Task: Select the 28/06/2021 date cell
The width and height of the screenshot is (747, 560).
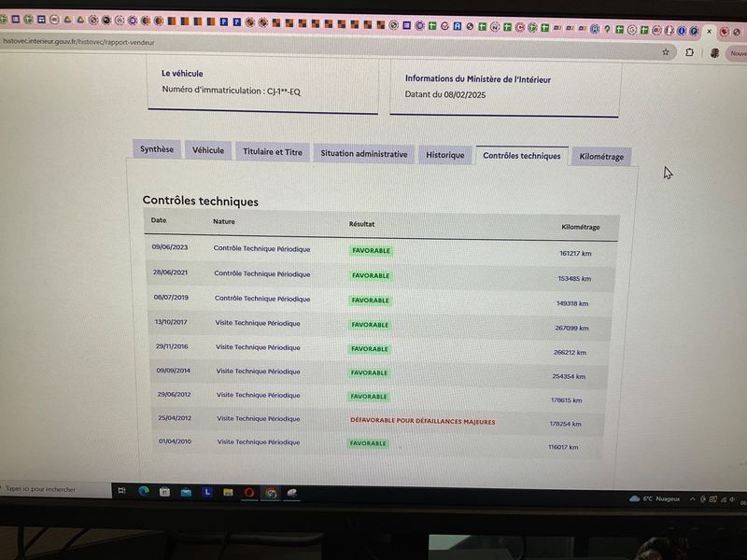Action: coord(170,273)
